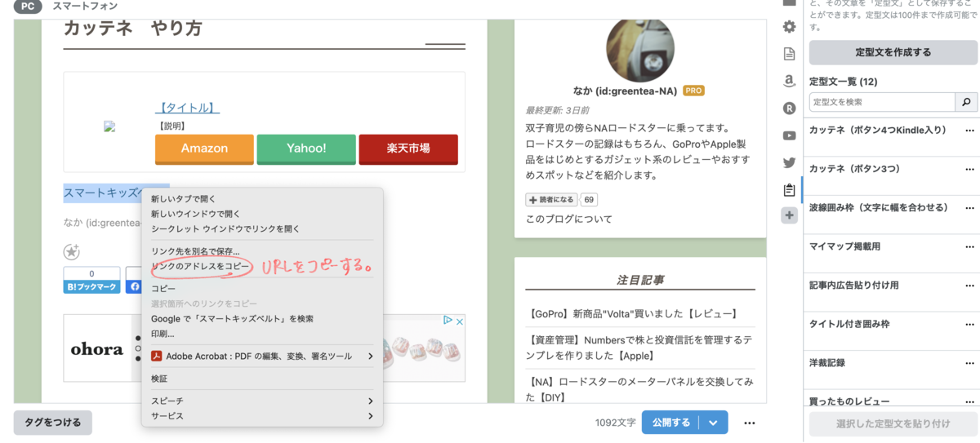Click the 公開する publish button
This screenshot has width=980, height=443.
coord(671,423)
